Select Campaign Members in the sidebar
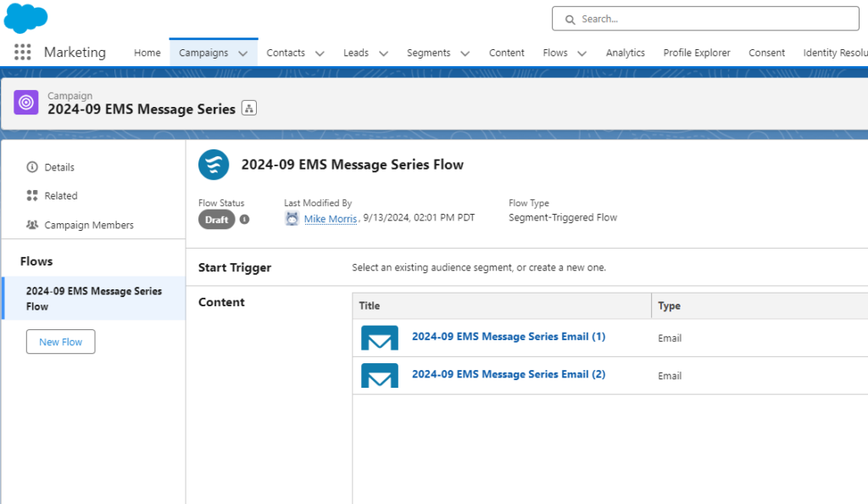This screenshot has height=504, width=868. pos(88,225)
